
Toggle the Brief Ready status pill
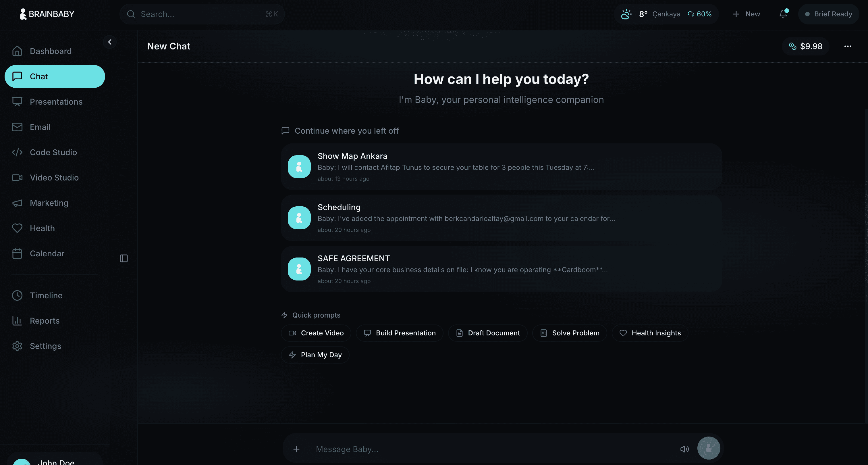[829, 14]
